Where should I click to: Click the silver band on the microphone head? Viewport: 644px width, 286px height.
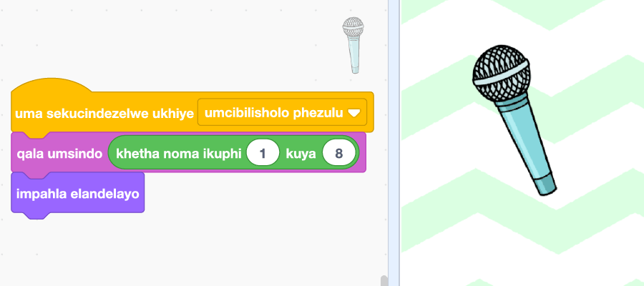pos(502,74)
